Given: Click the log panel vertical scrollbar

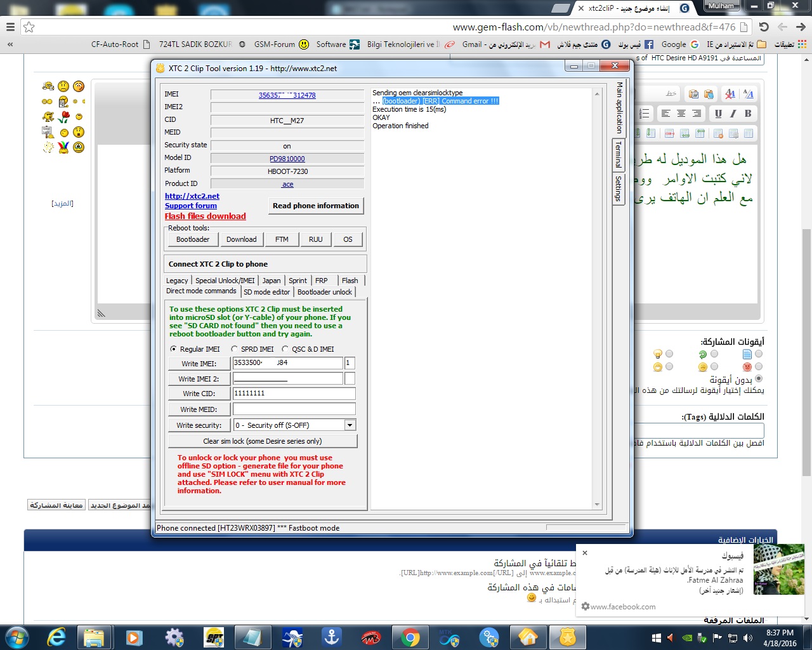Looking at the screenshot, I should 597,299.
